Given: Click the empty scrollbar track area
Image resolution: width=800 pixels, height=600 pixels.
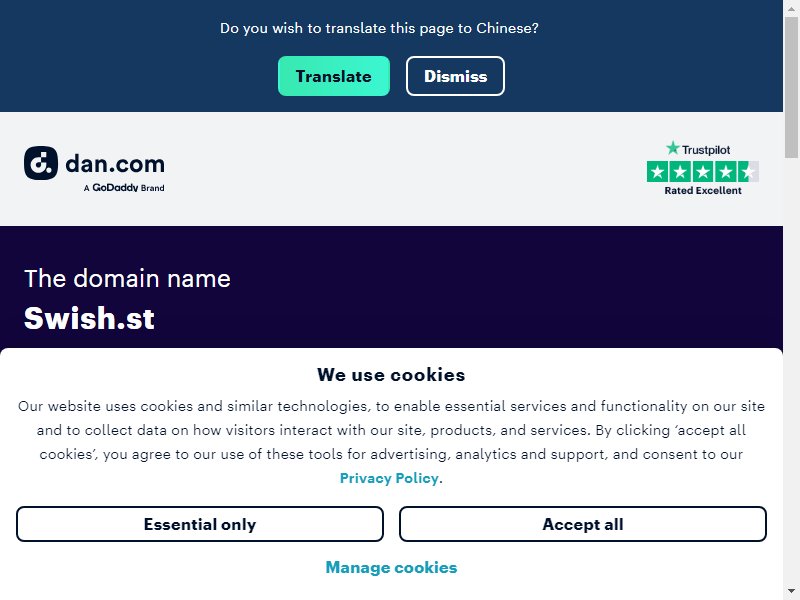Looking at the screenshot, I should [x=791, y=372].
